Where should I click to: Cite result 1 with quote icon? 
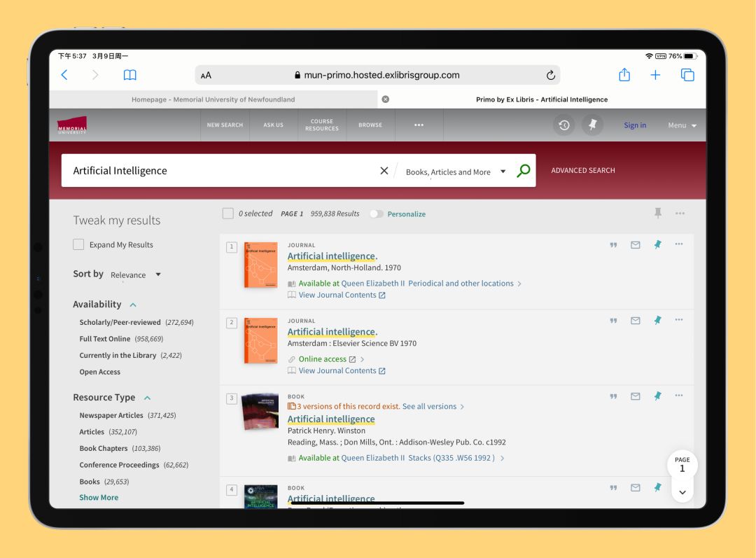tap(613, 245)
